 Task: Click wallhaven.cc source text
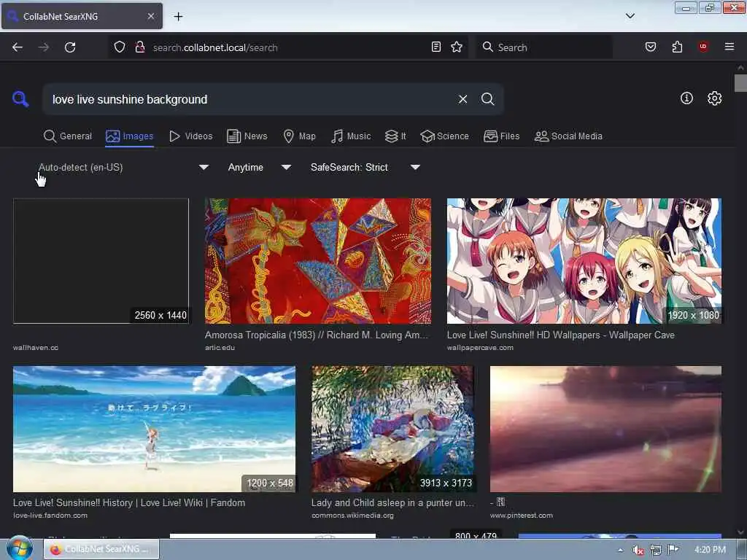coord(36,348)
